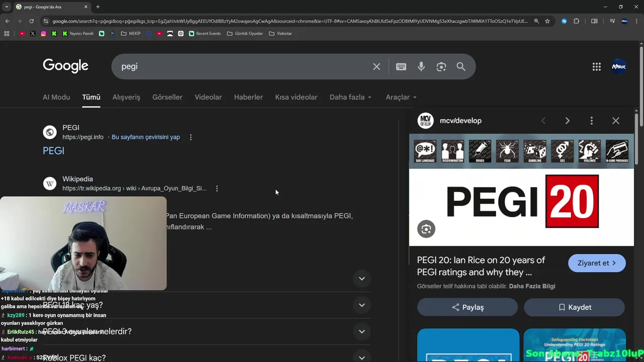644x362 pixels.
Task: Open the media controls icon
Action: (x=612, y=21)
